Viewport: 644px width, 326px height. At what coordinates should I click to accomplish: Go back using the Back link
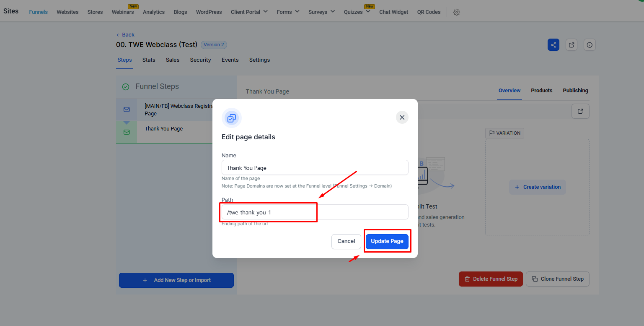[125, 35]
